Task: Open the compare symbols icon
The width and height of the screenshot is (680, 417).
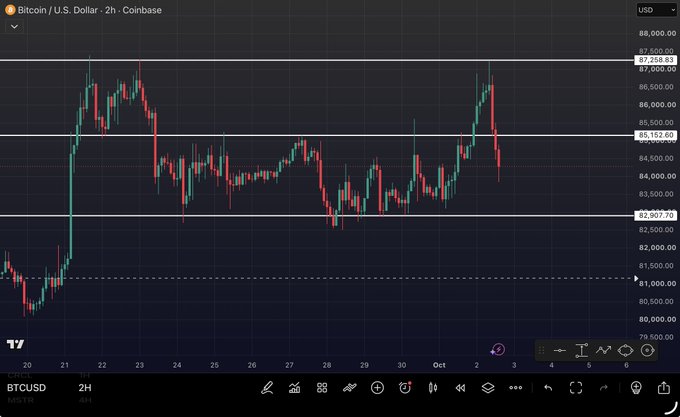Action: point(350,388)
